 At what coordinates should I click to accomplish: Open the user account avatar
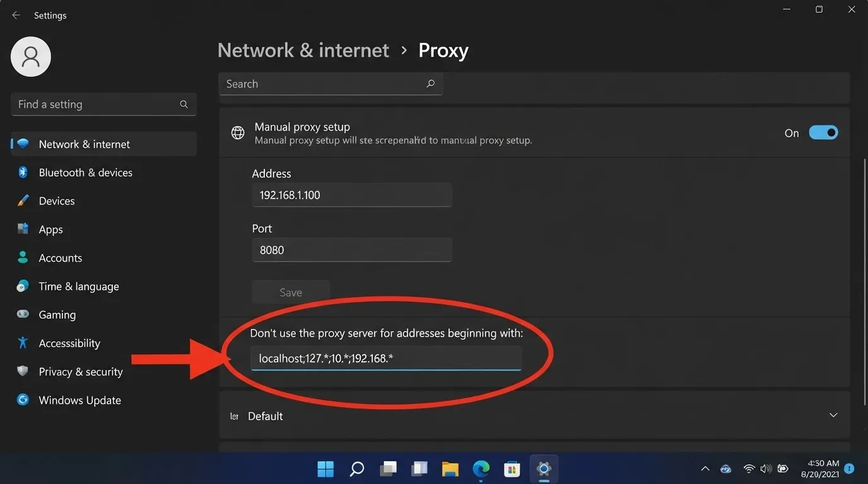[x=31, y=57]
